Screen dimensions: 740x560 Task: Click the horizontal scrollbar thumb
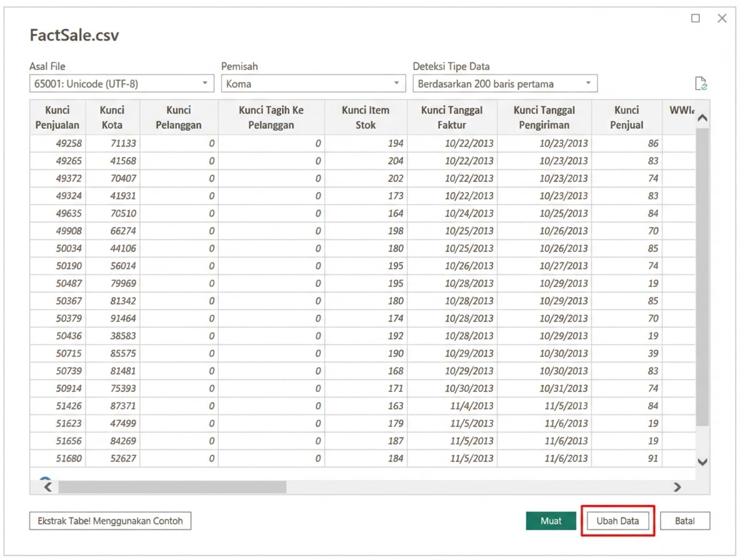[172, 487]
